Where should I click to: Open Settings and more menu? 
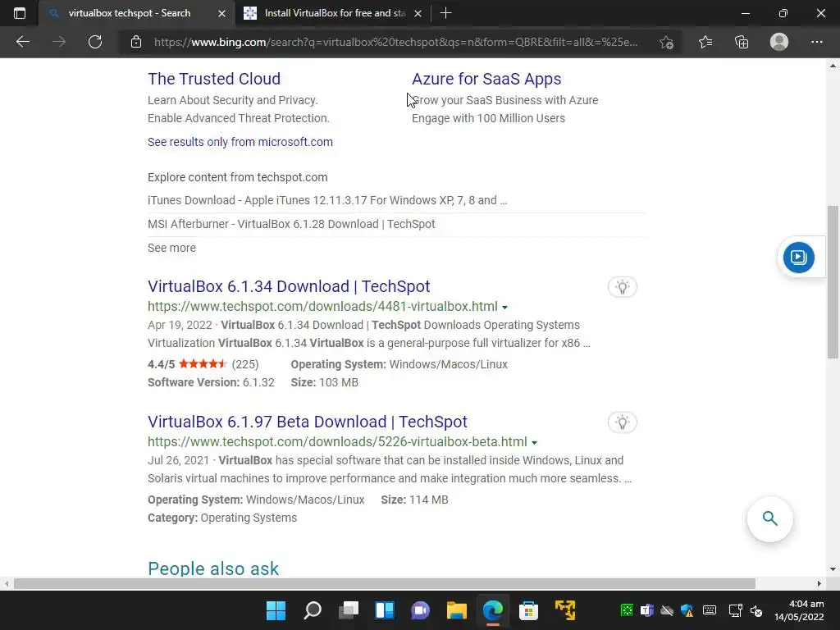[816, 42]
